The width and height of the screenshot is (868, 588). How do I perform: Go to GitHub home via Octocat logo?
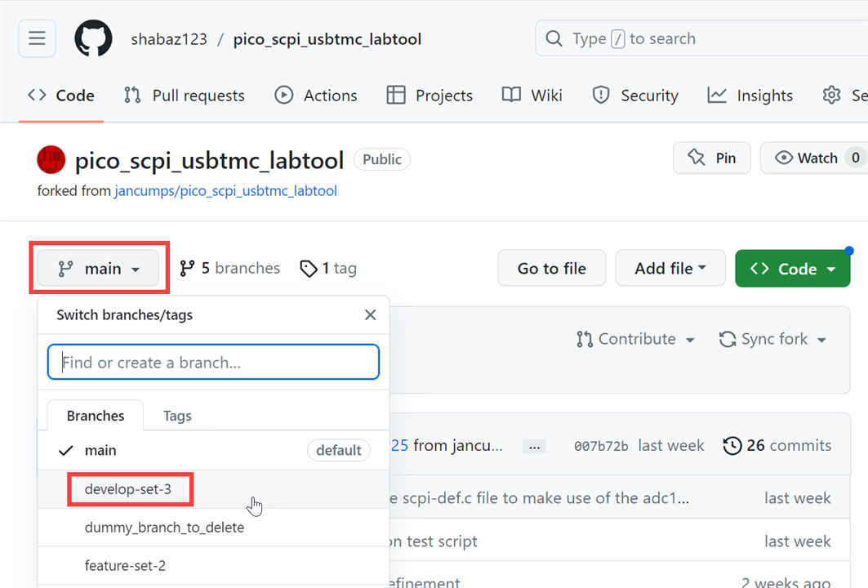94,38
